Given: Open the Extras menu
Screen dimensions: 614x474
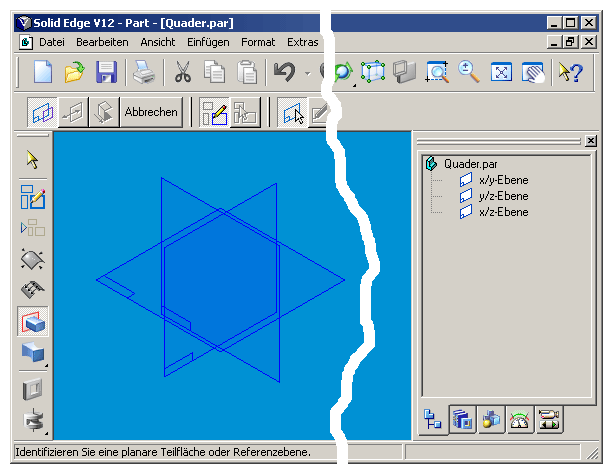Looking at the screenshot, I should point(302,42).
